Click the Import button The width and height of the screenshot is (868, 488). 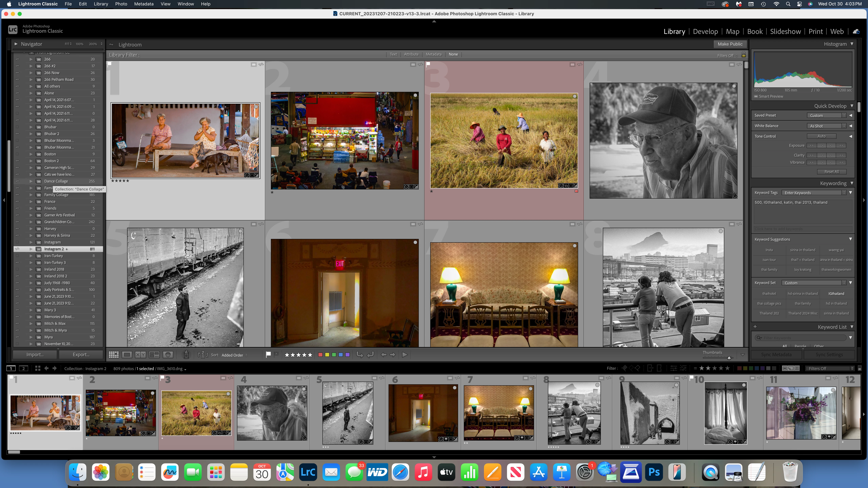pos(35,355)
